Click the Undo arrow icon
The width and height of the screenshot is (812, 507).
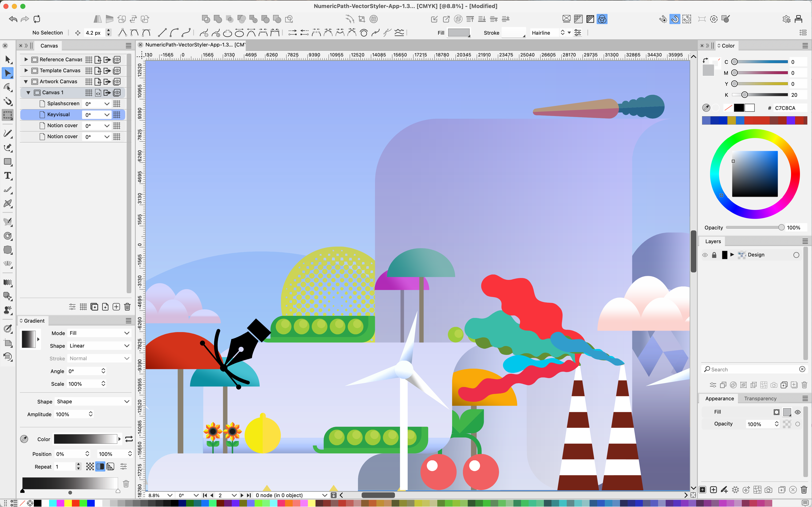13,19
